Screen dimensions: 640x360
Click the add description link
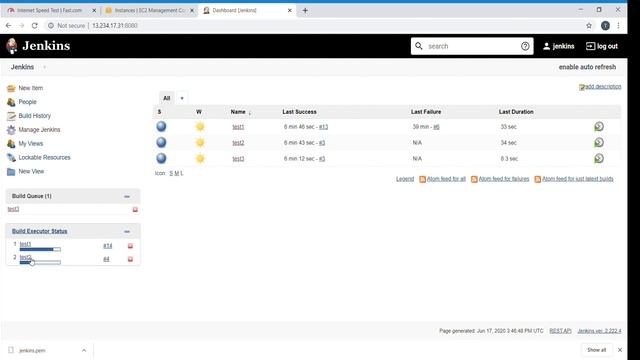pyautogui.click(x=603, y=87)
